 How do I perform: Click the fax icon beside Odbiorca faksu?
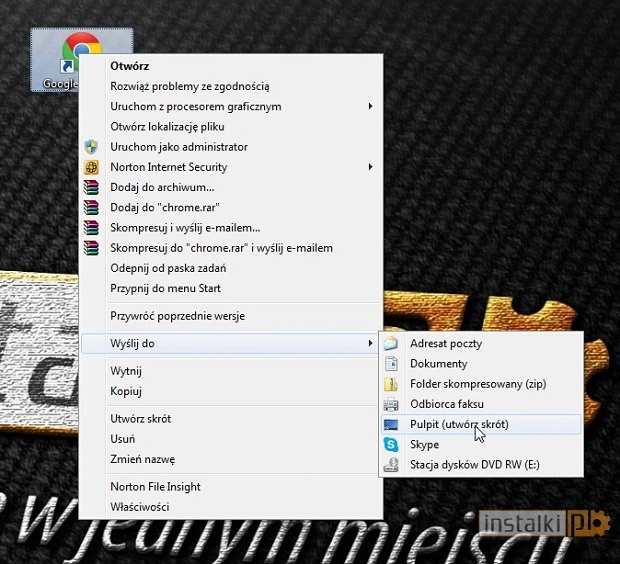(391, 404)
